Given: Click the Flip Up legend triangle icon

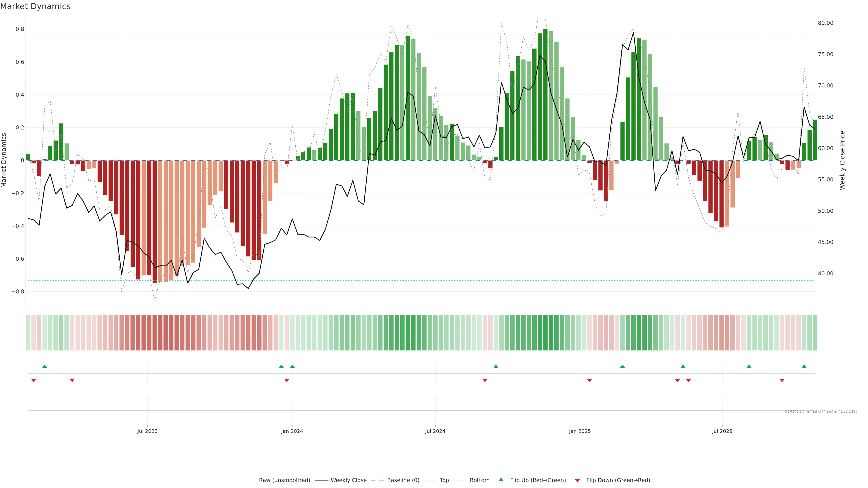Looking at the screenshot, I should [x=501, y=480].
